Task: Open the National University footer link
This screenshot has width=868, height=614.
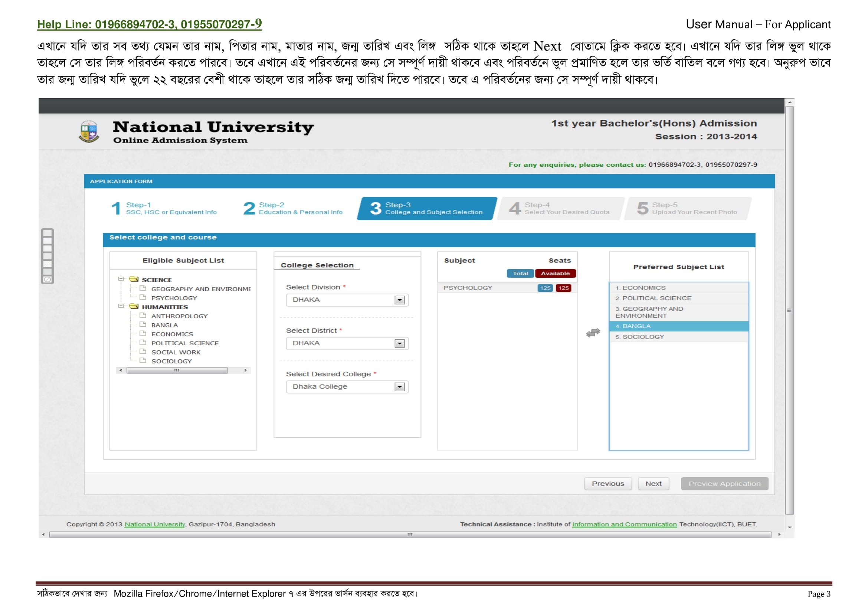Action: tap(155, 525)
